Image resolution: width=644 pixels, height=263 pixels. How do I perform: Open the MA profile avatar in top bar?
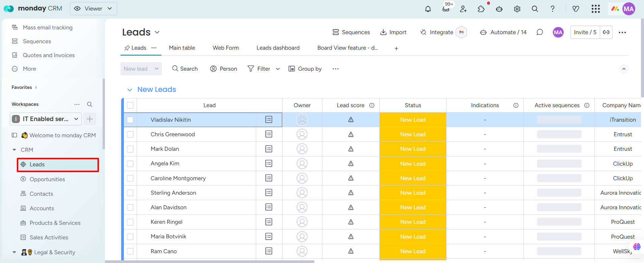pyautogui.click(x=629, y=9)
